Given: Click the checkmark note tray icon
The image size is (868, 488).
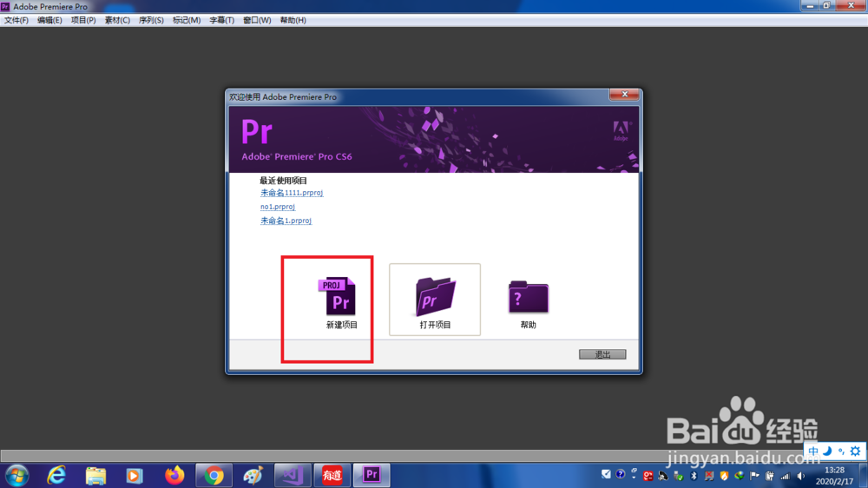Looking at the screenshot, I should (x=606, y=474).
